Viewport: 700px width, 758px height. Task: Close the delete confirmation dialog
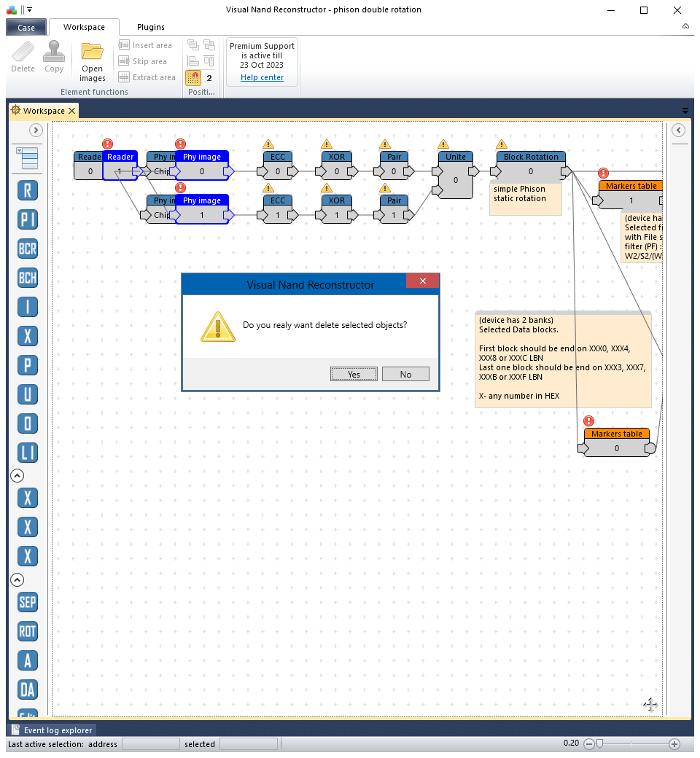[422, 281]
